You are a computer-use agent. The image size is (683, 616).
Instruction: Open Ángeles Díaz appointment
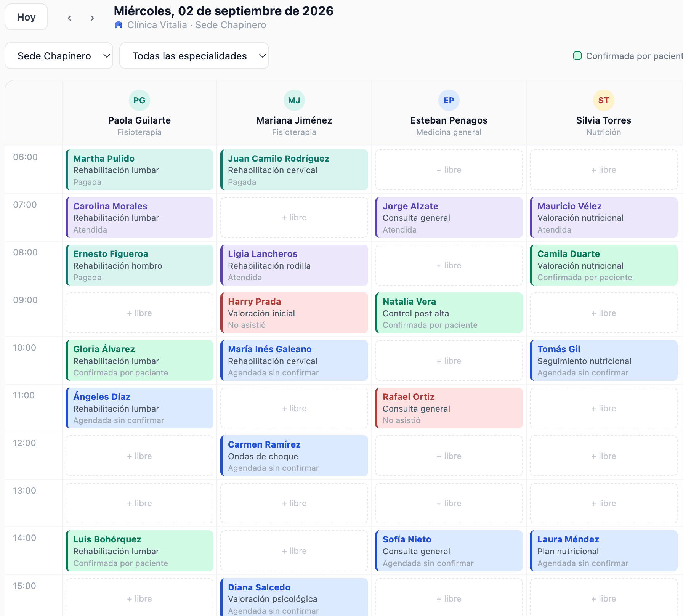tap(139, 408)
